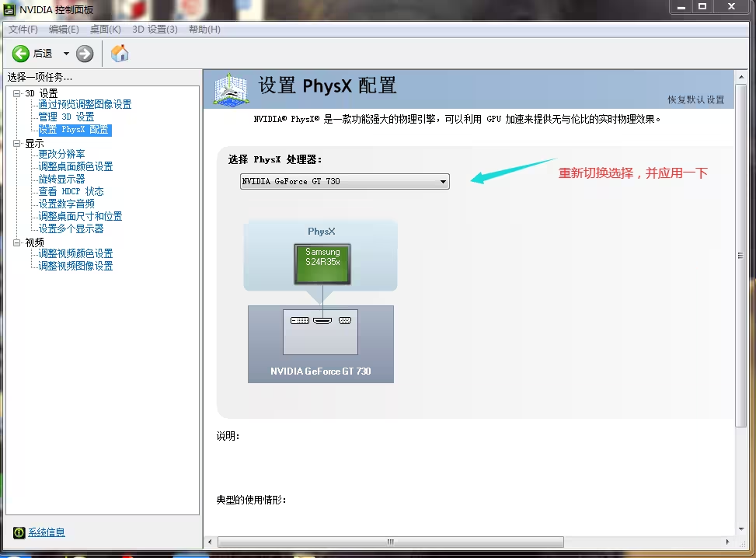The image size is (756, 558).
Task: Select 更改分辨率 in the task list
Action: click(x=60, y=154)
